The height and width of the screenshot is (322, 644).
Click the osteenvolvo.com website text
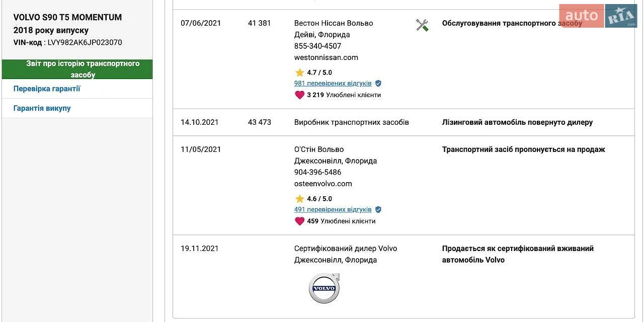click(323, 184)
